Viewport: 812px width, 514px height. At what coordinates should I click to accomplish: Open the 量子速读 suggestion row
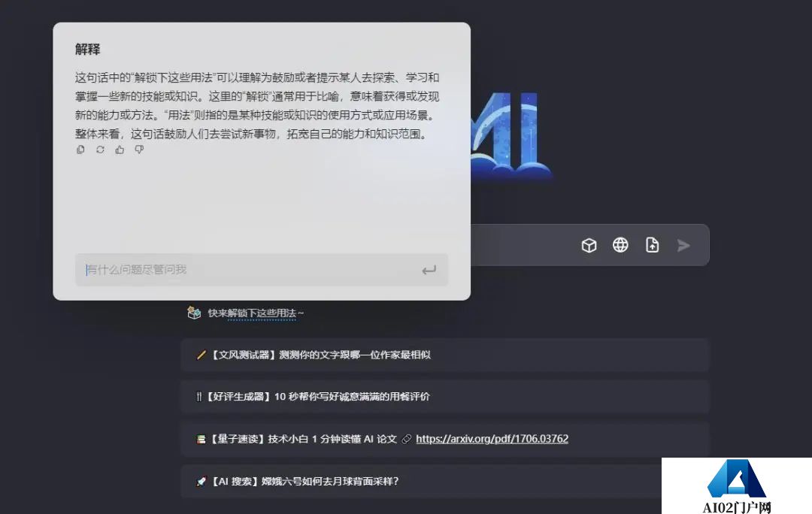tap(444, 439)
